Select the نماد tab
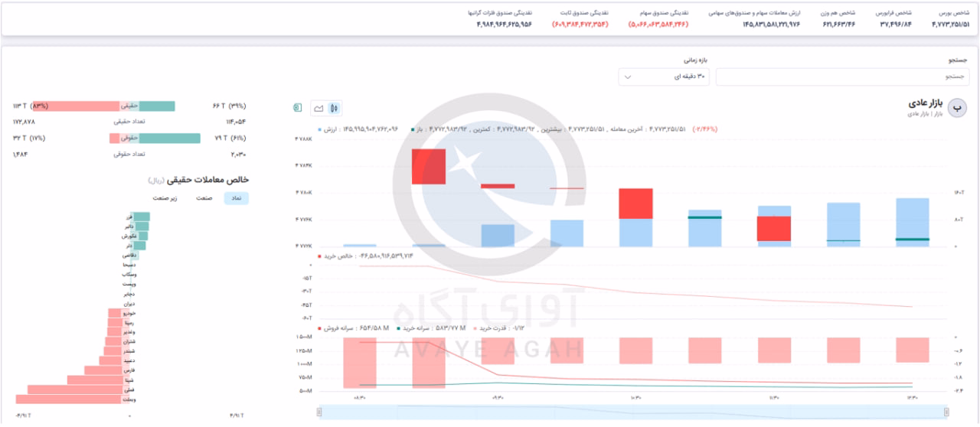The width and height of the screenshot is (980, 427). [237, 198]
